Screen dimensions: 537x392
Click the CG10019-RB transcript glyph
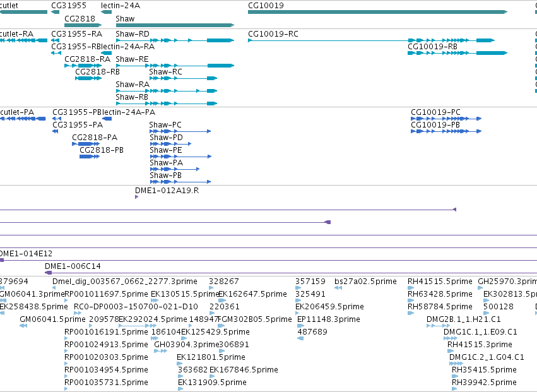(x=457, y=53)
